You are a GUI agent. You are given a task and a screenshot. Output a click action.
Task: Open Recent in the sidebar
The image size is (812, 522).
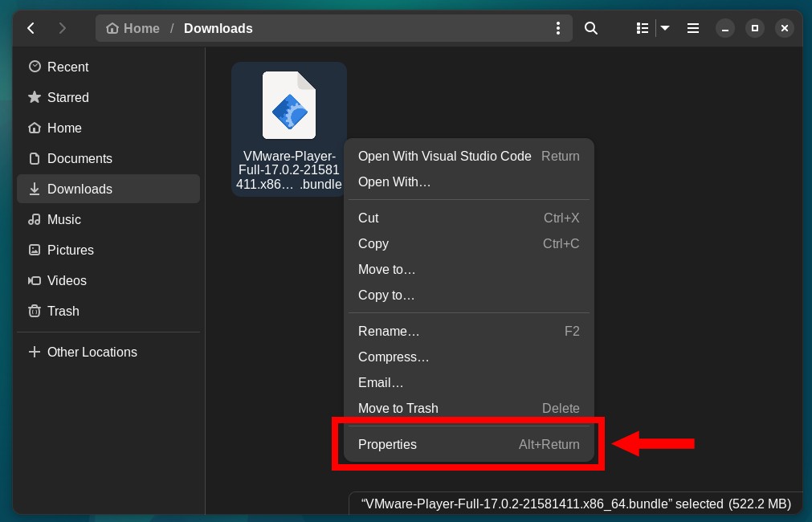pos(108,67)
